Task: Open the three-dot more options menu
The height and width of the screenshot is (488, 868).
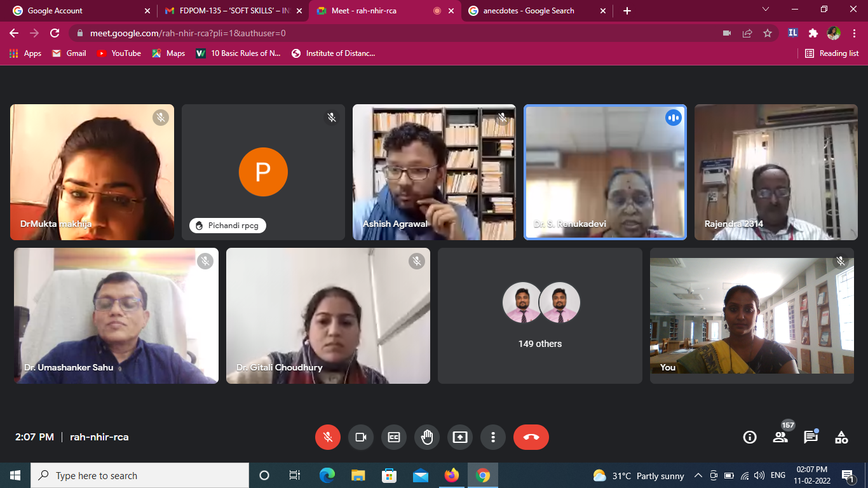Action: point(493,437)
